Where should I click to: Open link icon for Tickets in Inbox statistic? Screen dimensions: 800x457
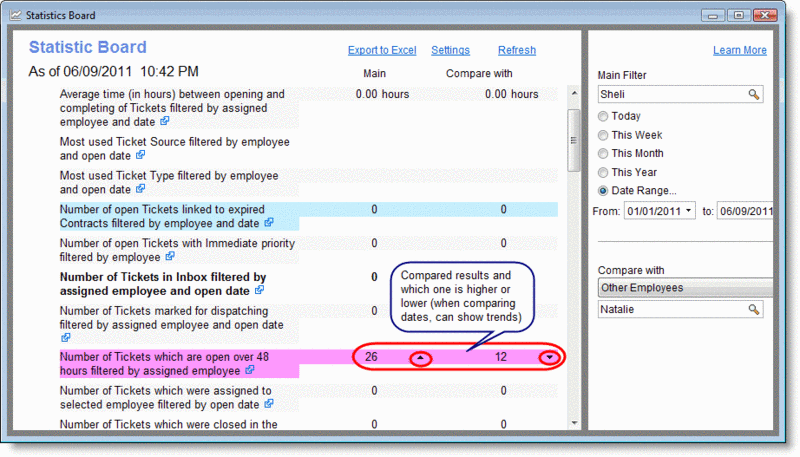[x=260, y=290]
